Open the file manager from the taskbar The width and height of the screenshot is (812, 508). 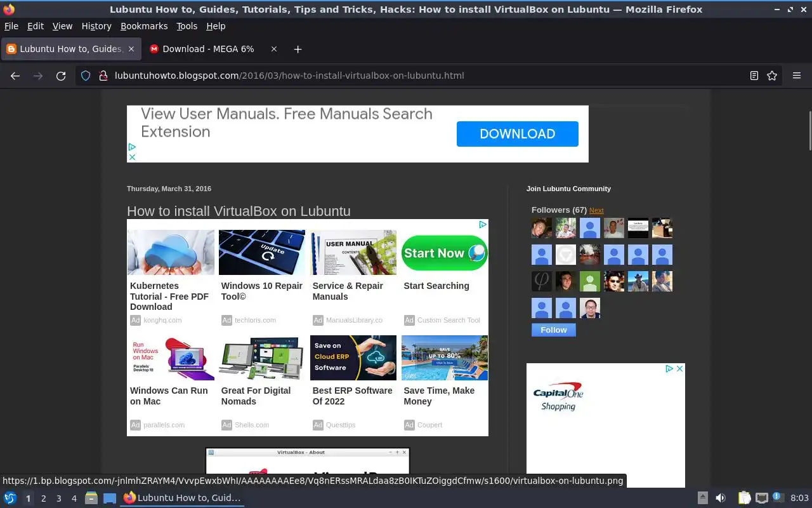(x=91, y=498)
